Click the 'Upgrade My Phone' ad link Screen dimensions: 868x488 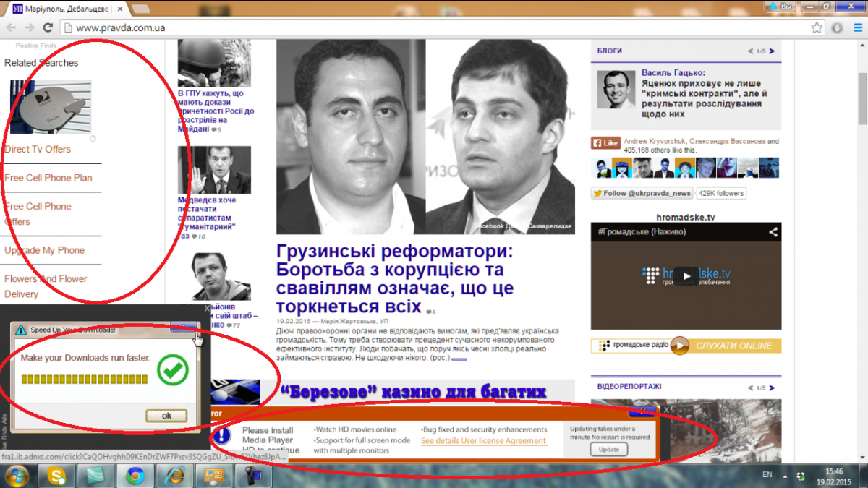tap(44, 250)
